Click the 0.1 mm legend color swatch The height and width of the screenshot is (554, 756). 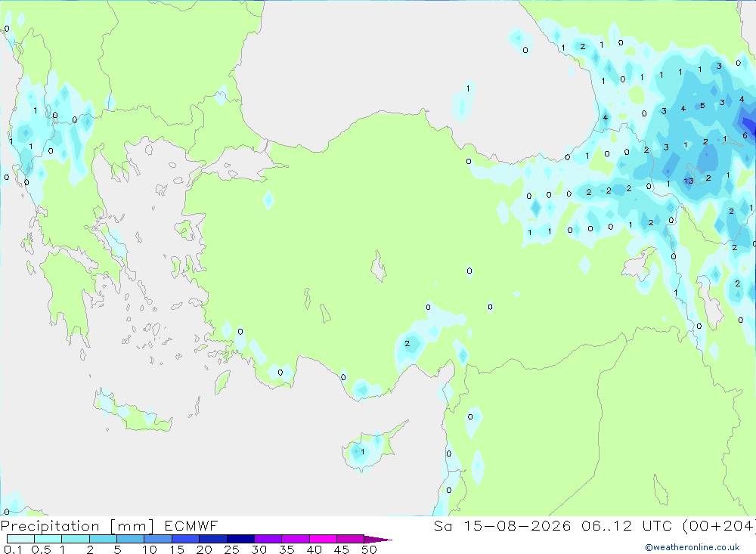20,539
